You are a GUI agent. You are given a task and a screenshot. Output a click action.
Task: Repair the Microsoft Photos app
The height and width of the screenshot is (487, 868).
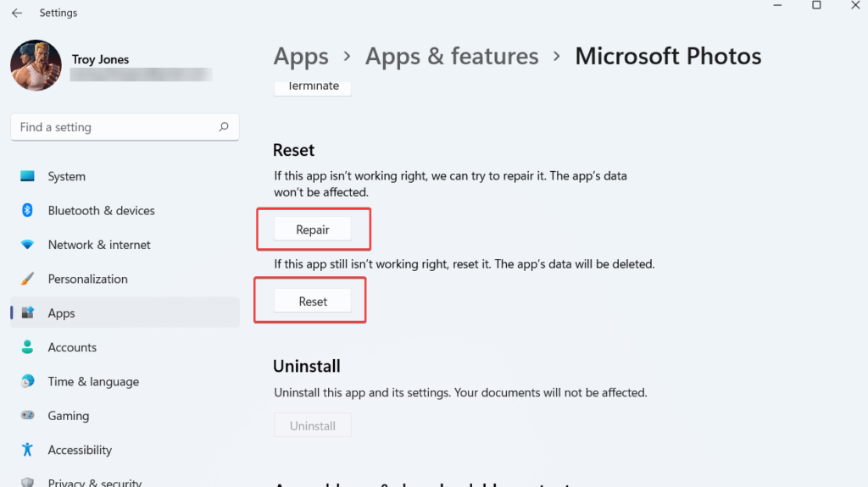(x=313, y=230)
